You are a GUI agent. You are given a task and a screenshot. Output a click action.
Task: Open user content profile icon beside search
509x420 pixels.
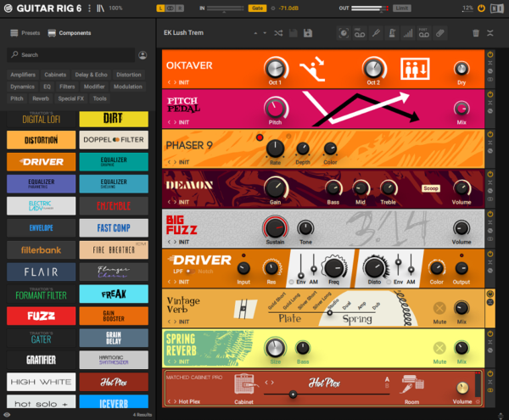tap(143, 55)
